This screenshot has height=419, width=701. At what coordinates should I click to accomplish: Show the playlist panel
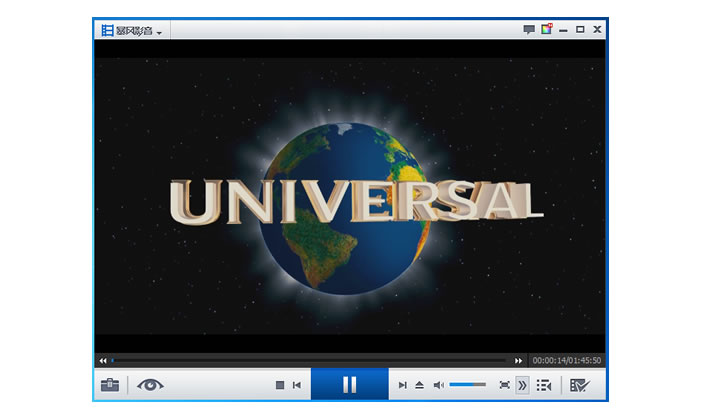coord(544,385)
